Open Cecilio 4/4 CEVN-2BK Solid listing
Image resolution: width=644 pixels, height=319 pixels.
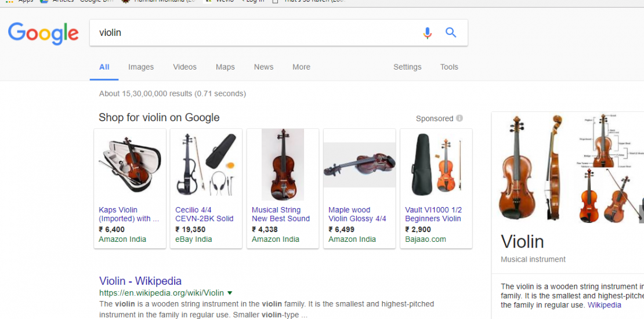click(204, 214)
